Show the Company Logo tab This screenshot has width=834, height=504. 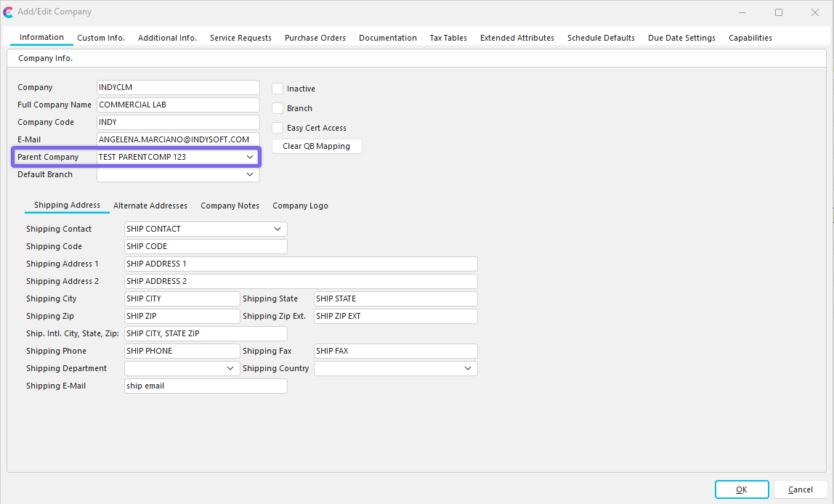click(300, 206)
